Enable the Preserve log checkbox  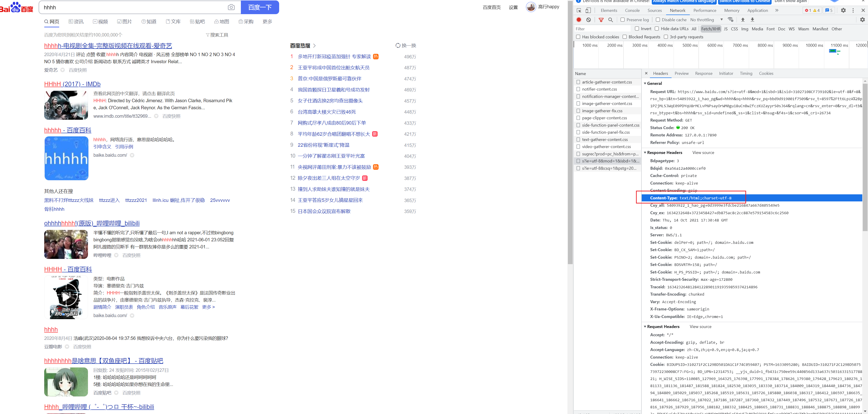pyautogui.click(x=622, y=20)
